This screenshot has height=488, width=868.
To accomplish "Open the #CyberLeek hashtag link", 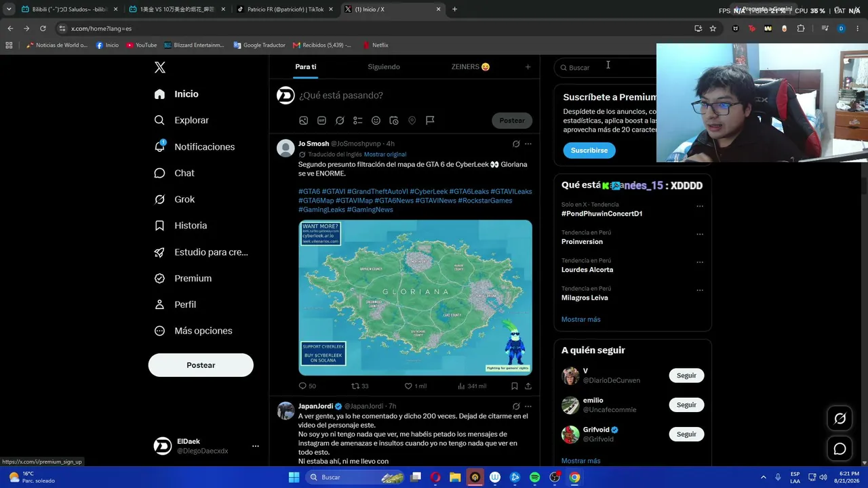I will [429, 192].
